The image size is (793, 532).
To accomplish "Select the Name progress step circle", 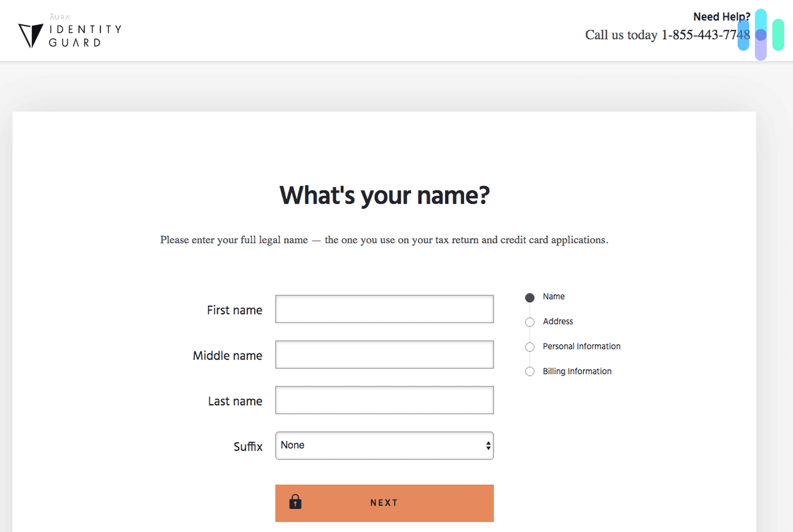I will pos(529,297).
